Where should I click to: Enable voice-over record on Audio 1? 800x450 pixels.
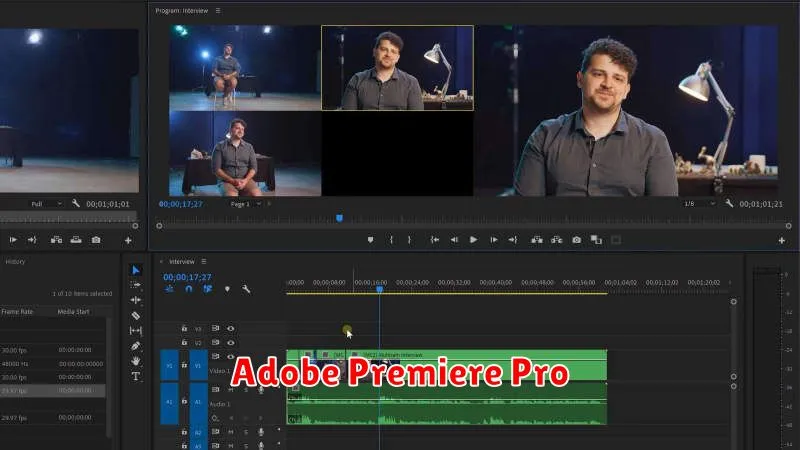point(261,390)
